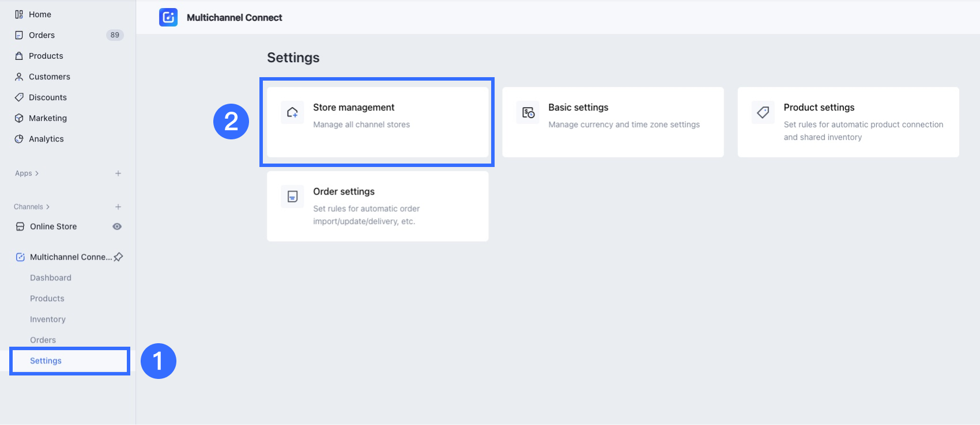Click the Basic settings currency clock icon

[x=528, y=112]
